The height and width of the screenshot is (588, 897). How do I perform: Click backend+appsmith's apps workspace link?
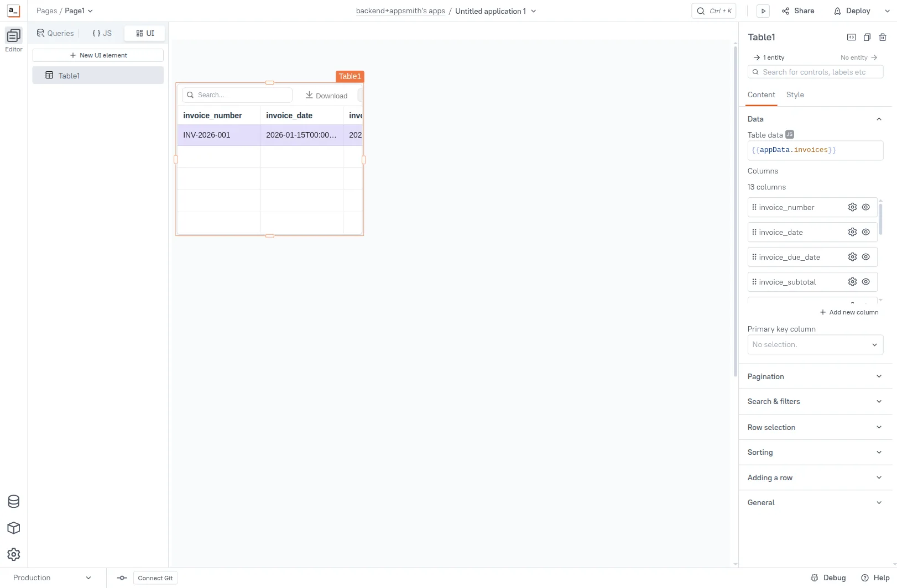click(x=400, y=11)
